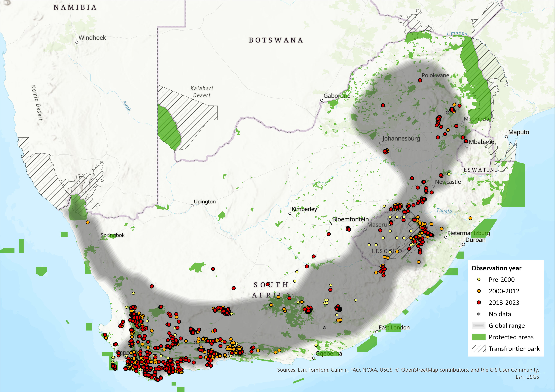The image size is (555, 392).
Task: Click the hatched Transfrontier park legend swatch
Action: tap(479, 349)
